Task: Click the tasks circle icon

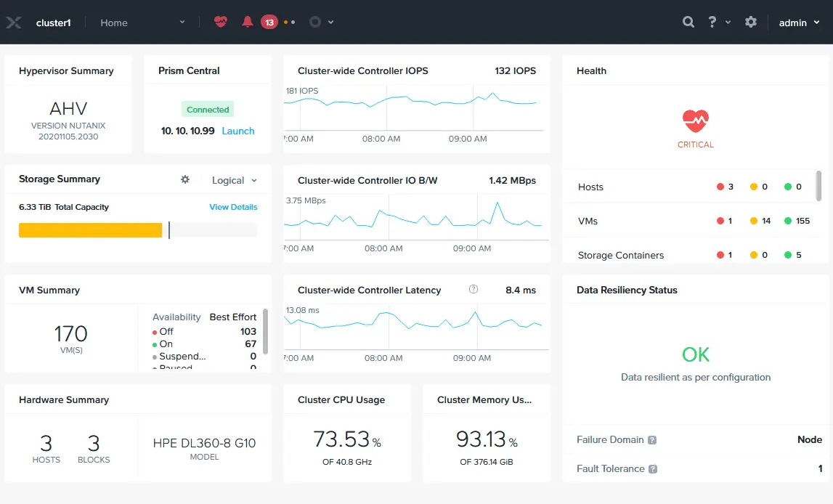Action: 315,22
